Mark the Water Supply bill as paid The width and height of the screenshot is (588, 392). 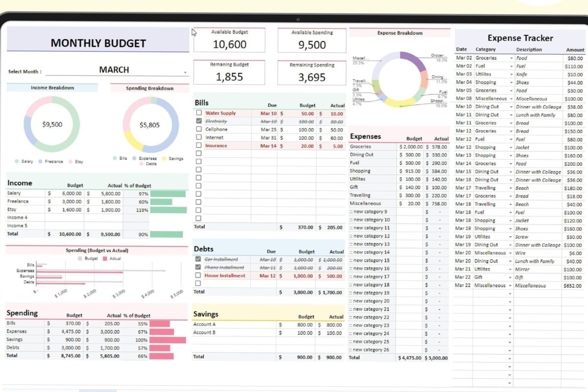coord(199,113)
